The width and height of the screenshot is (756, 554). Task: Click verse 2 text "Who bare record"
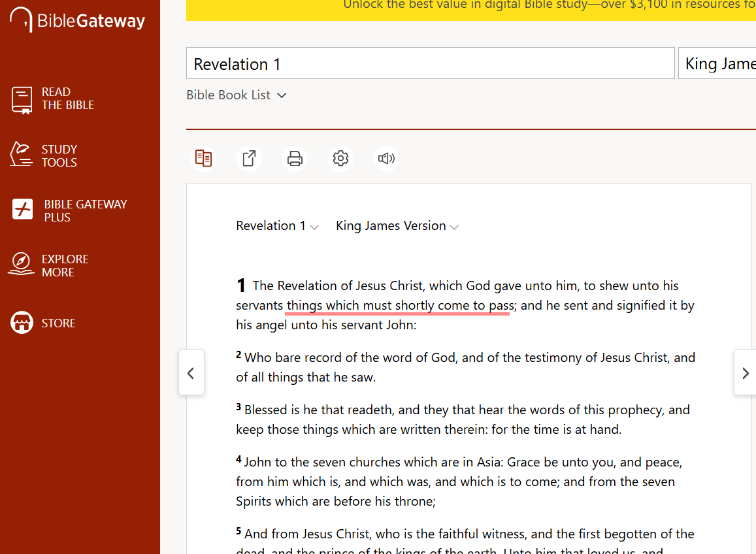point(293,357)
